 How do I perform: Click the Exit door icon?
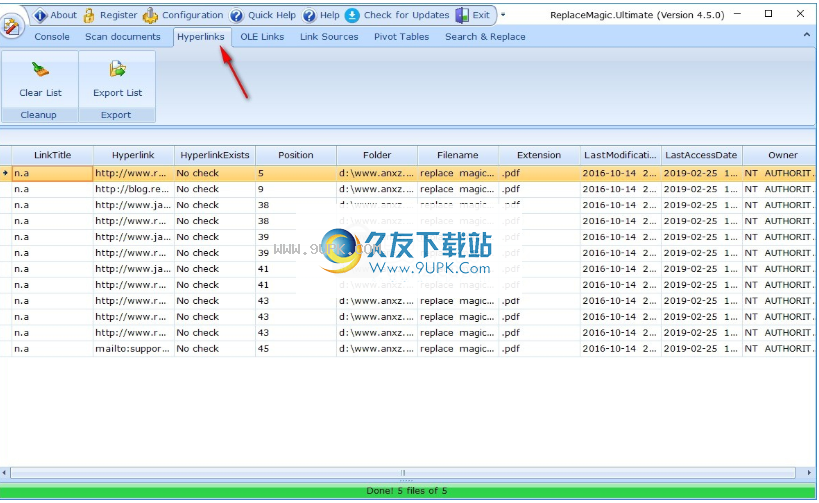(462, 15)
